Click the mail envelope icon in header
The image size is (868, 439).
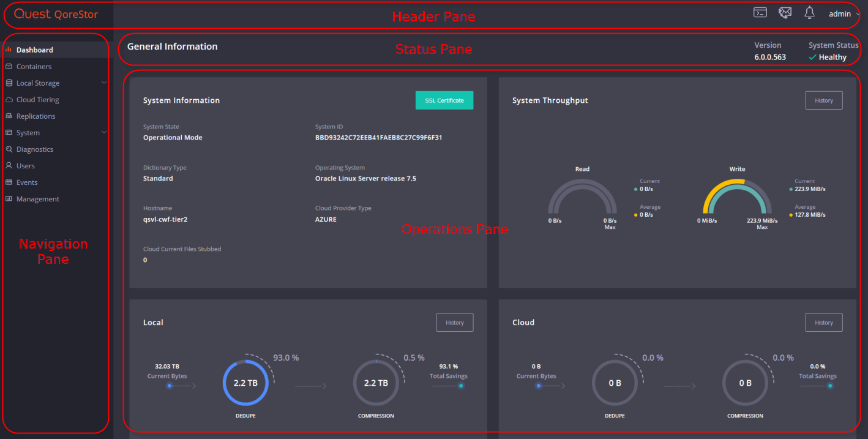point(785,13)
